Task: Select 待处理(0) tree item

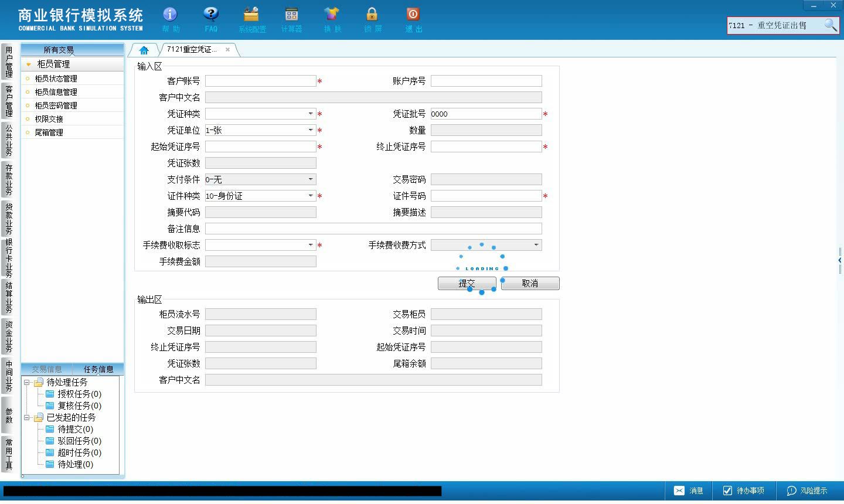Action: click(75, 464)
